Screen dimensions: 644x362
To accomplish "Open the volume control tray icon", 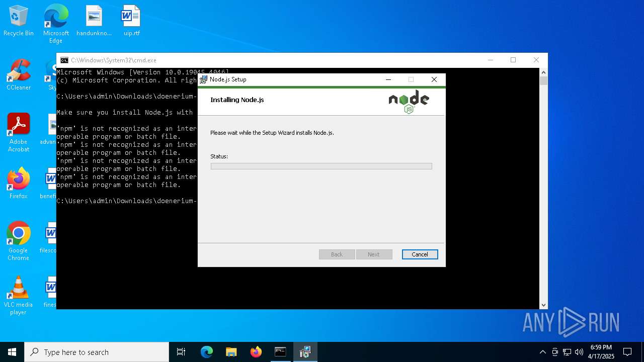I will click(x=579, y=352).
